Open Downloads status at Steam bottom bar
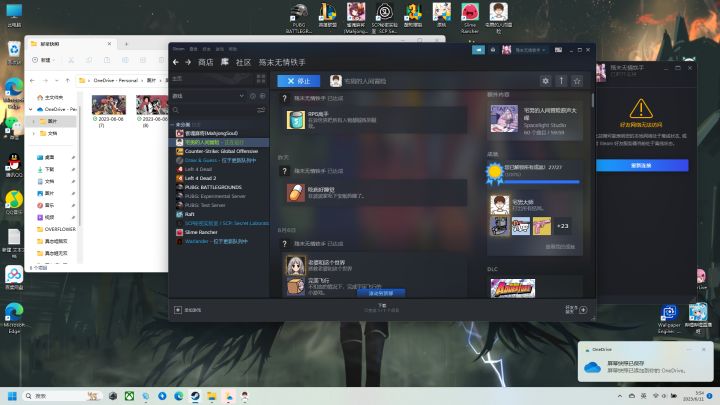 382,308
